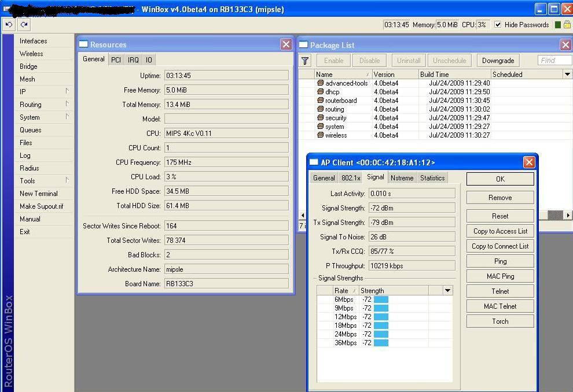Click the Version column header in Package List
This screenshot has width=573, height=392.
pos(395,74)
